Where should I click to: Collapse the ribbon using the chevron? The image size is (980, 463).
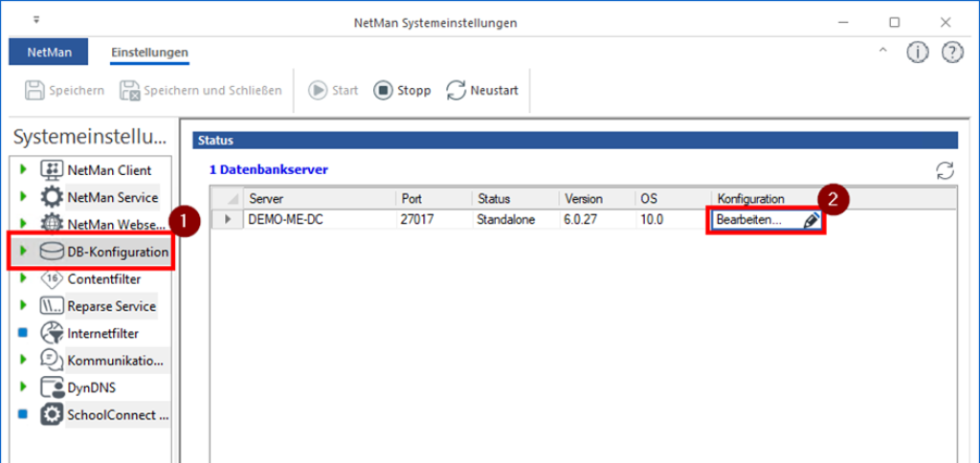pyautogui.click(x=882, y=52)
